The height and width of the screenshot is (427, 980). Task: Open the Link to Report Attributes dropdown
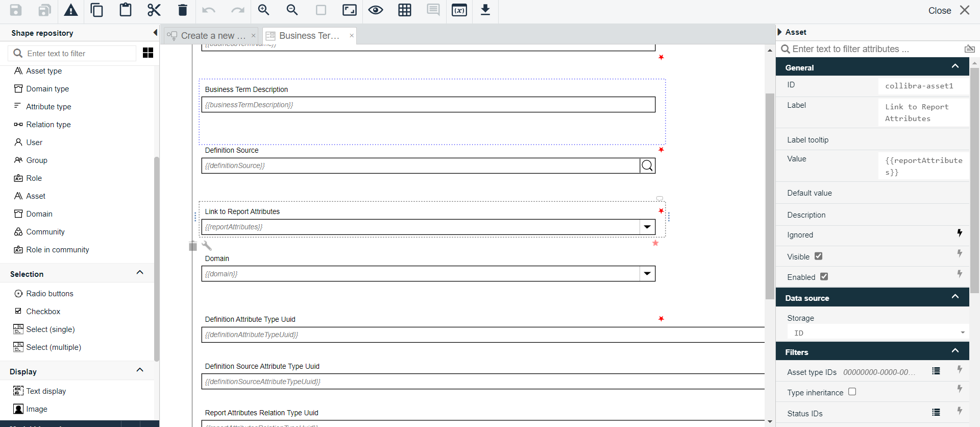pyautogui.click(x=647, y=227)
